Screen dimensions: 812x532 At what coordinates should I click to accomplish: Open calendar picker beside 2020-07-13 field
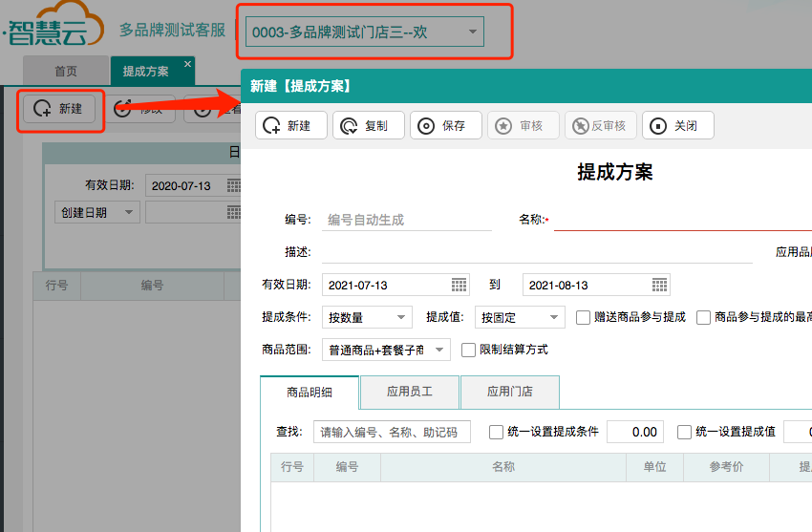tap(233, 185)
